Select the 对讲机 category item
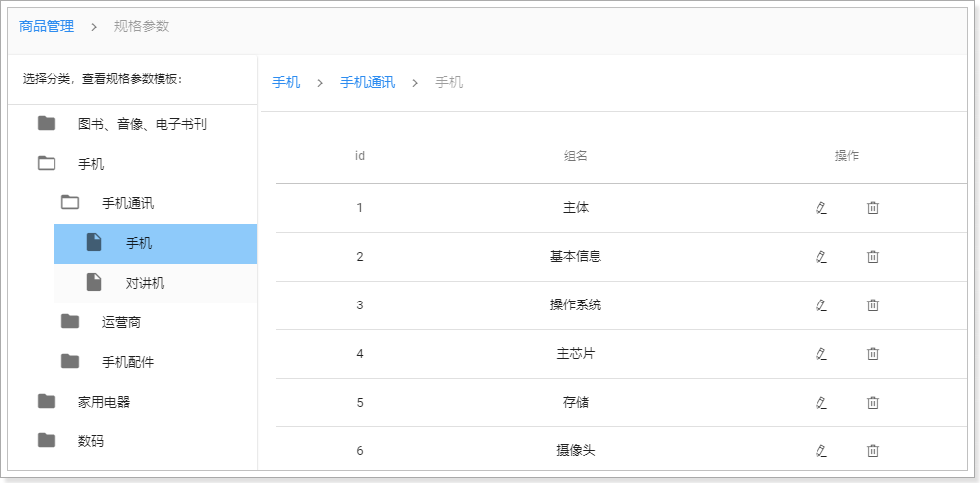 [145, 283]
